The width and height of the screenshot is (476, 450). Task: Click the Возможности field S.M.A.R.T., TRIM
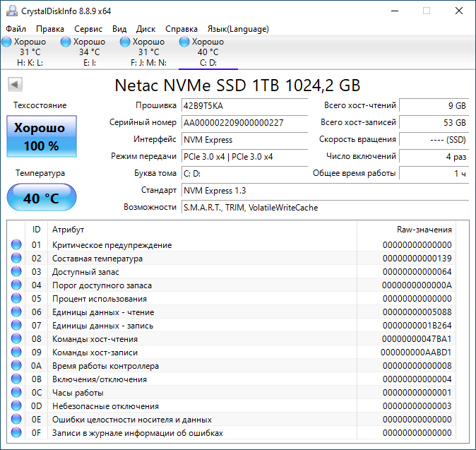point(326,208)
